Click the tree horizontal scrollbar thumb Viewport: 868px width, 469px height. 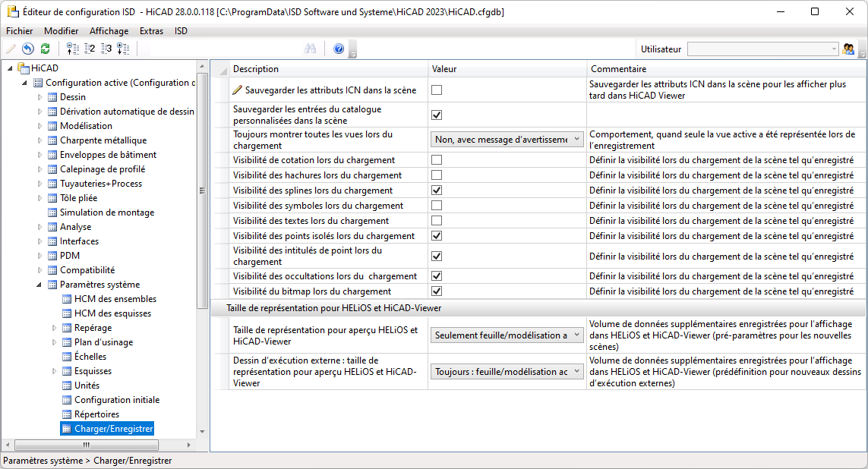87,445
